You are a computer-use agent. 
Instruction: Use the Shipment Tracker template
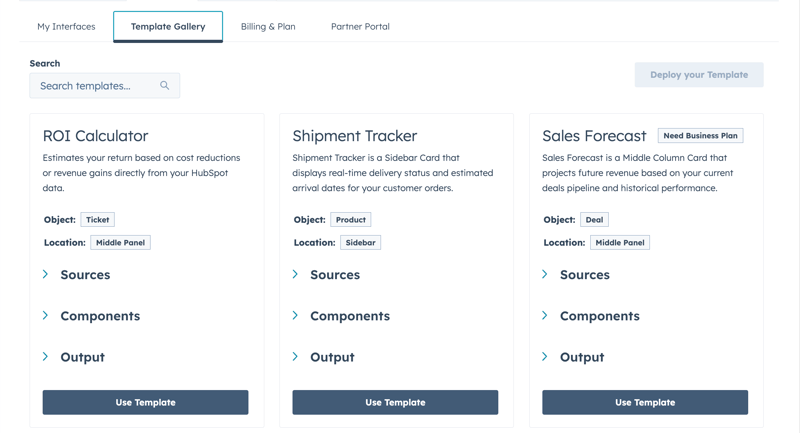[x=395, y=402]
